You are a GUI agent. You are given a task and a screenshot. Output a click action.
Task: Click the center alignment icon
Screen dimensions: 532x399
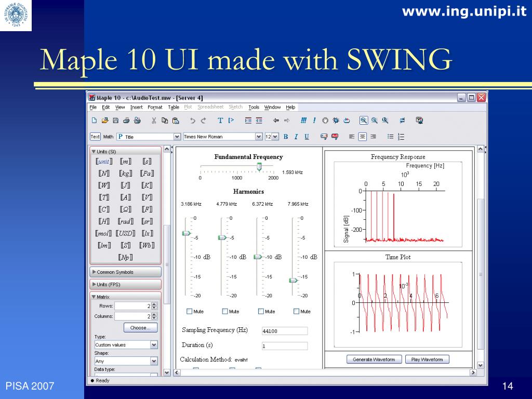(x=362, y=137)
